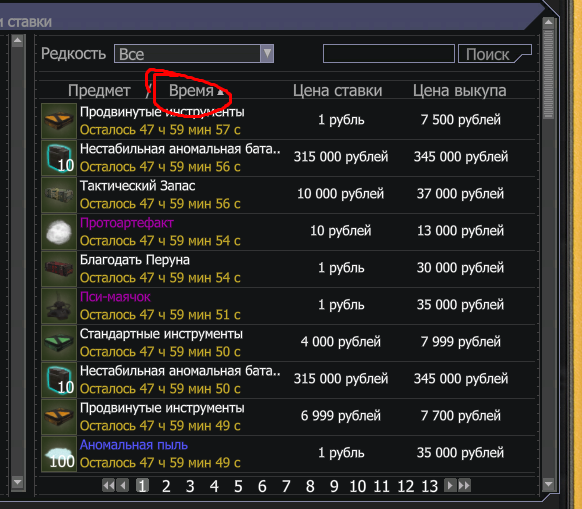Click the right scrollbar down arrow
Image resolution: width=582 pixels, height=509 pixels.
548,484
